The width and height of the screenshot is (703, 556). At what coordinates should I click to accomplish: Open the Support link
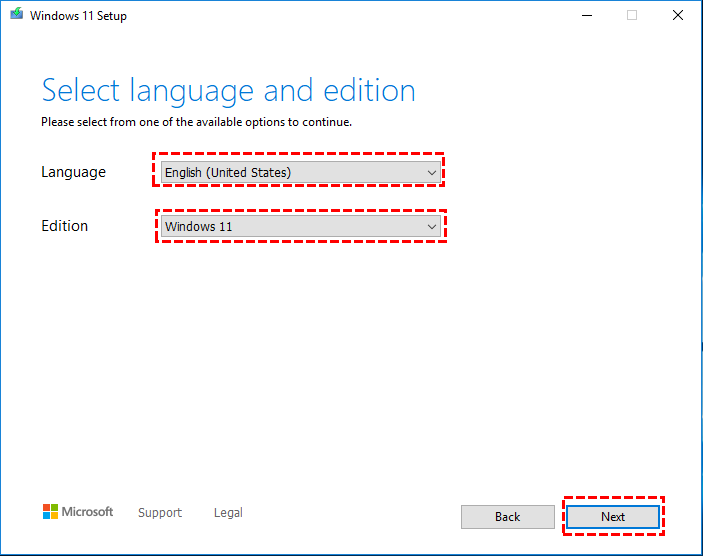pyautogui.click(x=160, y=513)
